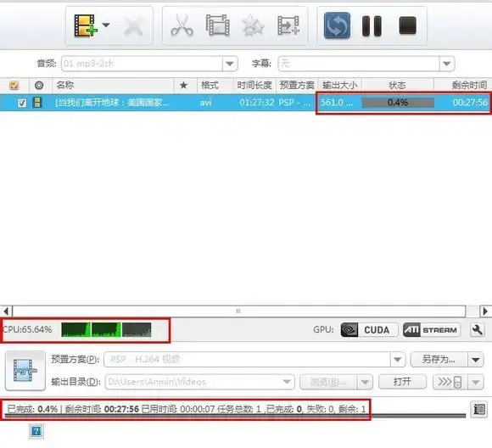Click the filmstrip edit icon
The width and height of the screenshot is (492, 448).
[x=217, y=25]
